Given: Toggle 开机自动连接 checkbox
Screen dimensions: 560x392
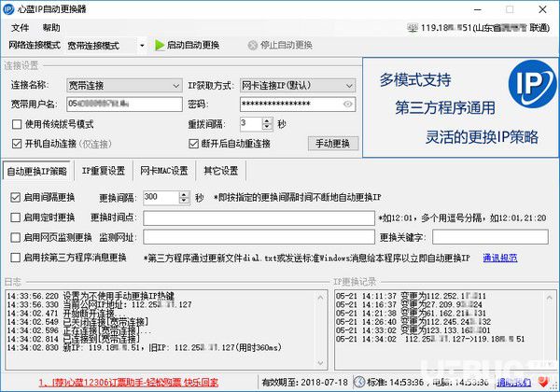Looking at the screenshot, I should pyautogui.click(x=17, y=144).
